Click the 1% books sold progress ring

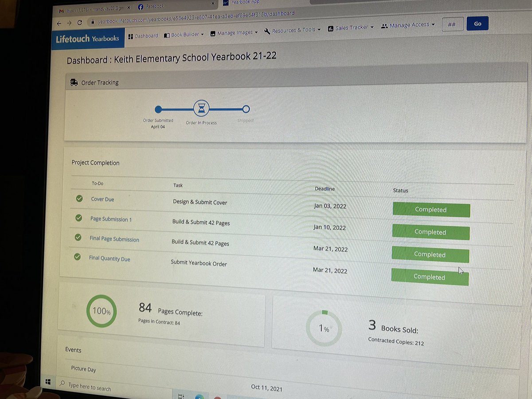coord(324,329)
